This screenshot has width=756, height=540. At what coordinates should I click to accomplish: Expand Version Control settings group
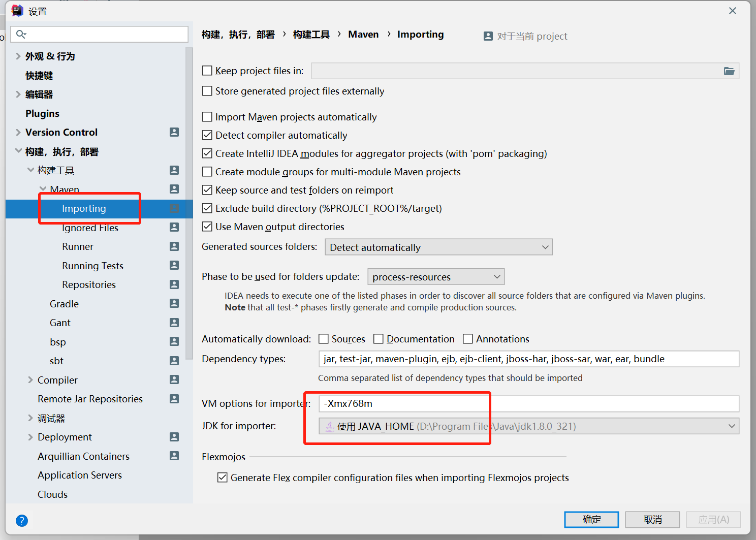[x=18, y=132]
